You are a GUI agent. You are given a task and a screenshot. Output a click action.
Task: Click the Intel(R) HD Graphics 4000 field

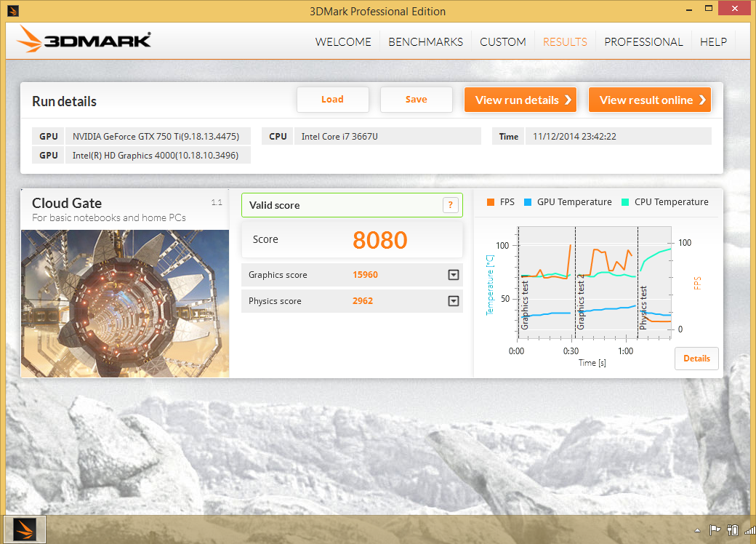tap(158, 156)
